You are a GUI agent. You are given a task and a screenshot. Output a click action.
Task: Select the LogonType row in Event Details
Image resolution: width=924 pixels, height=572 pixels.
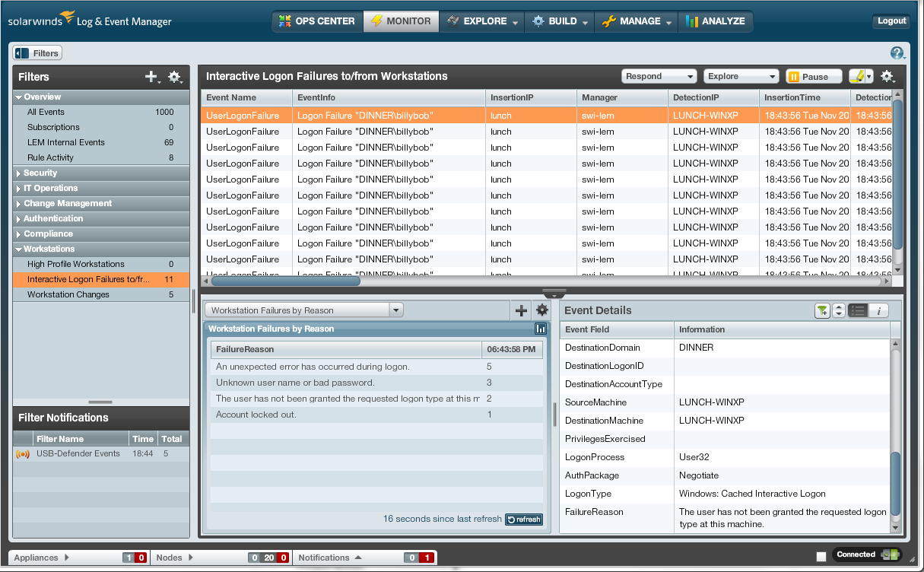coord(725,494)
